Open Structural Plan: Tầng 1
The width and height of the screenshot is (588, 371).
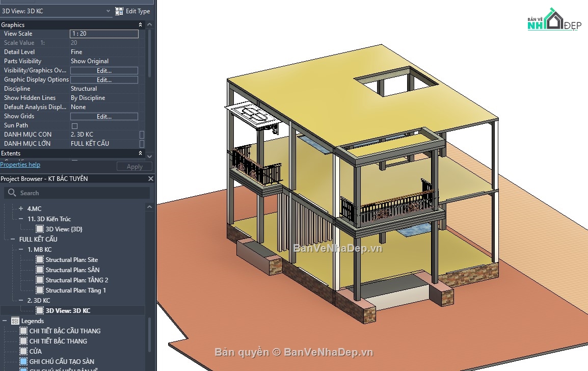coord(76,290)
